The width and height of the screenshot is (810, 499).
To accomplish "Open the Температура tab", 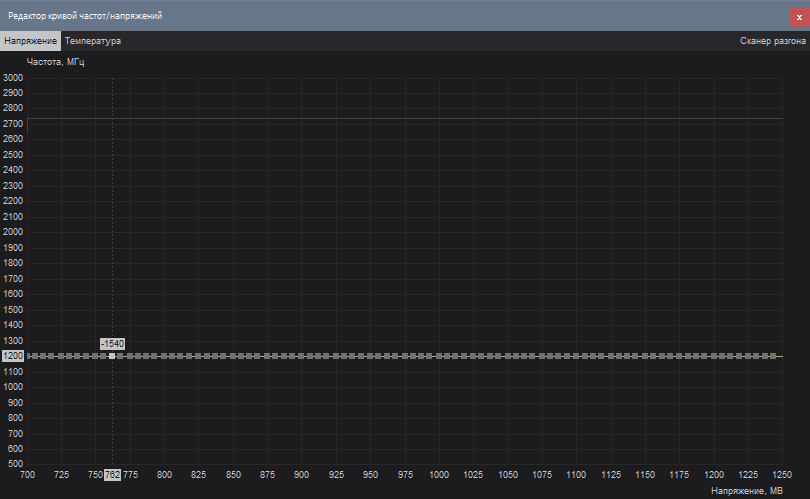I will [x=93, y=41].
